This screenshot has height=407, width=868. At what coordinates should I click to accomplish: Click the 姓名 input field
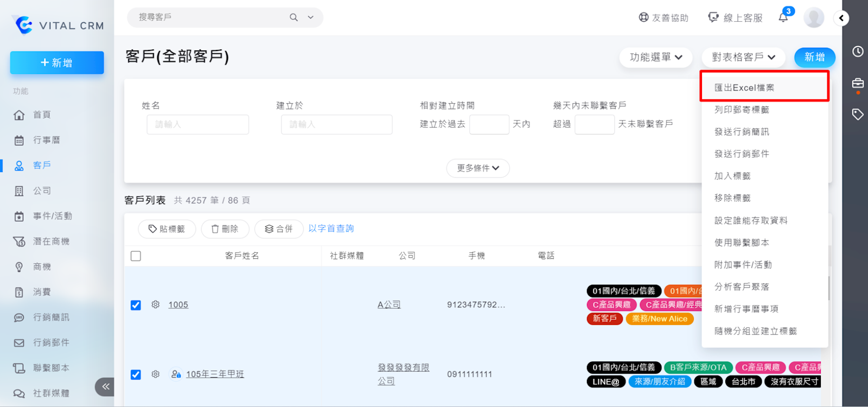click(x=197, y=124)
